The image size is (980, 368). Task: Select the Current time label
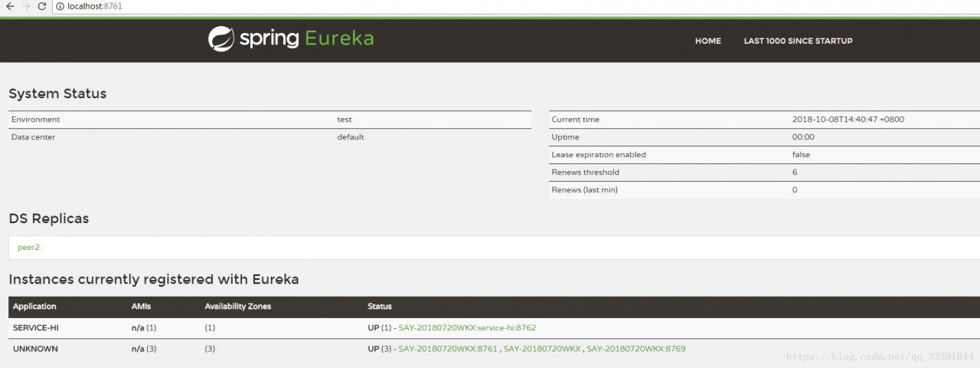(x=576, y=120)
